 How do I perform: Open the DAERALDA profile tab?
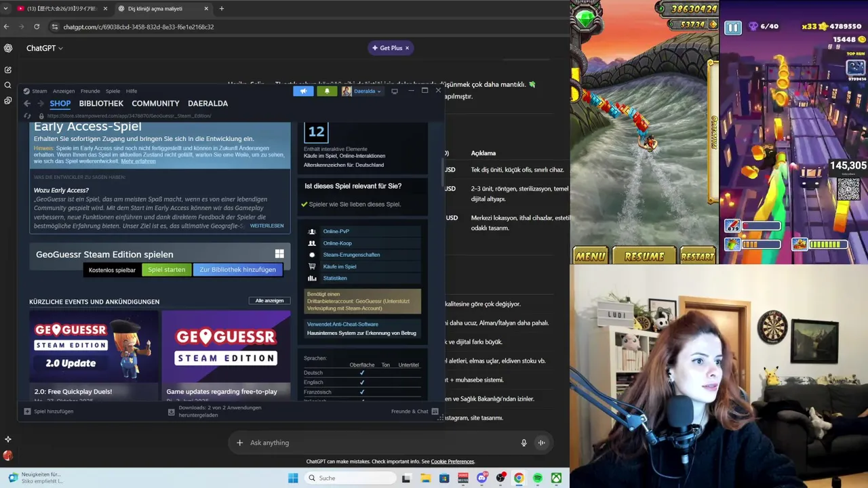click(x=208, y=104)
